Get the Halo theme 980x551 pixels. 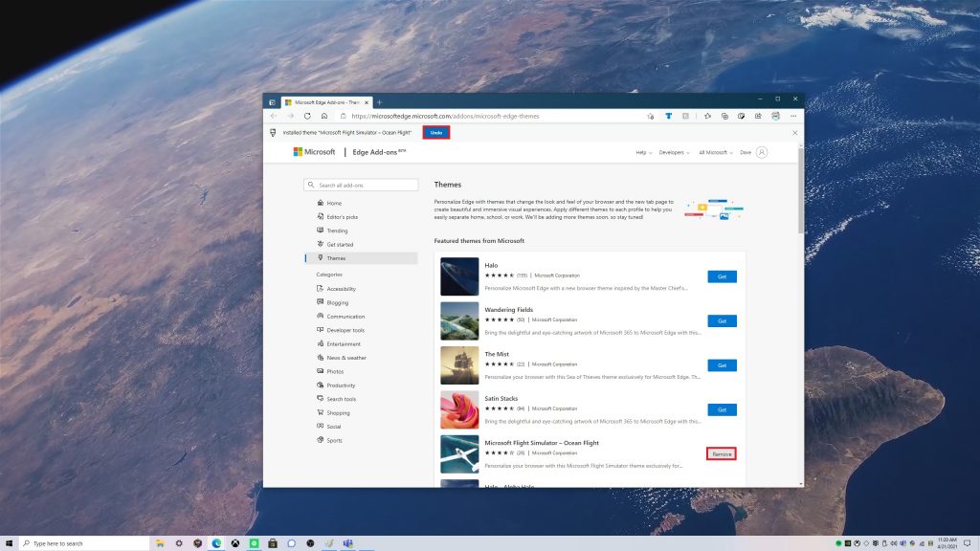click(x=722, y=276)
